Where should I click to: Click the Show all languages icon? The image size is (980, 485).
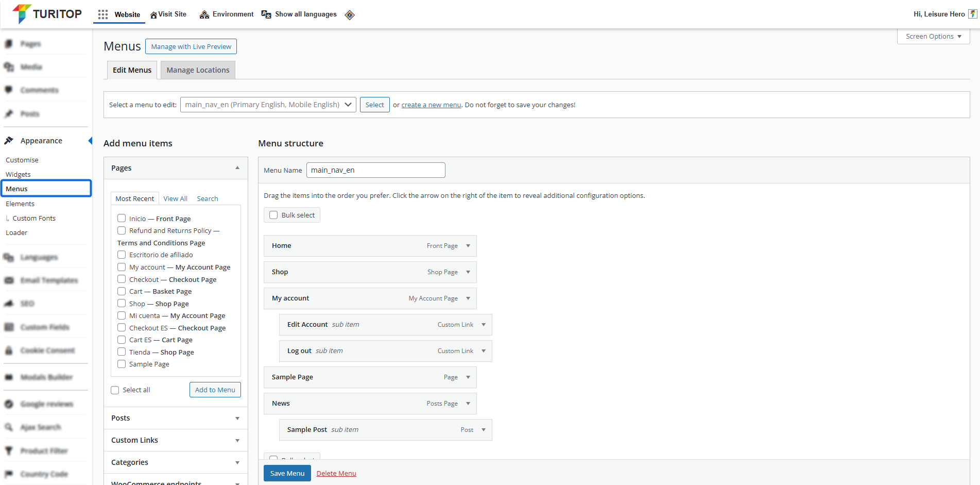[x=266, y=14]
